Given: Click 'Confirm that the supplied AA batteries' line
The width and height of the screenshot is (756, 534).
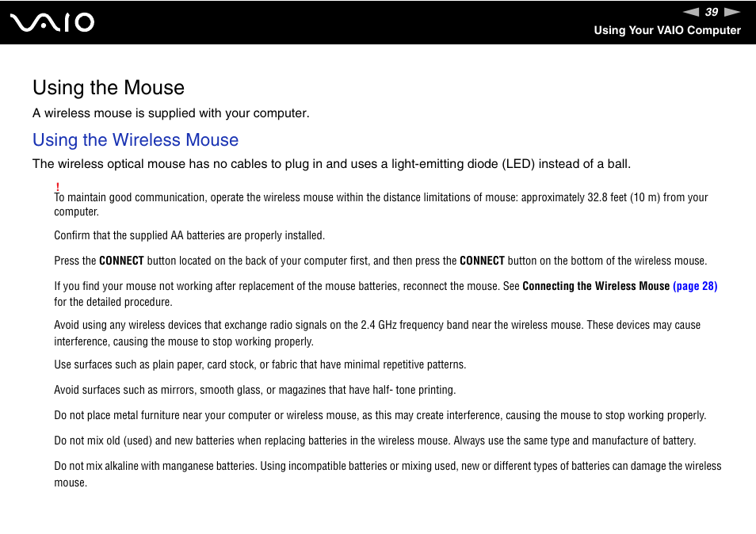Looking at the screenshot, I should point(189,235).
